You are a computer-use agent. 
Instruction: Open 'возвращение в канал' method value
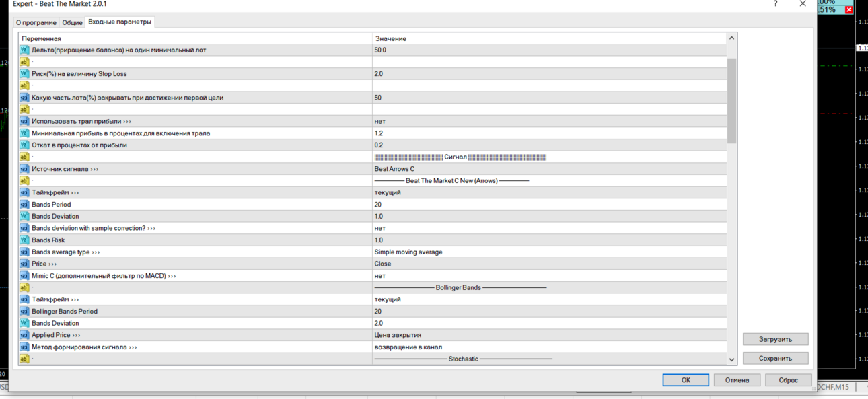[550, 347]
